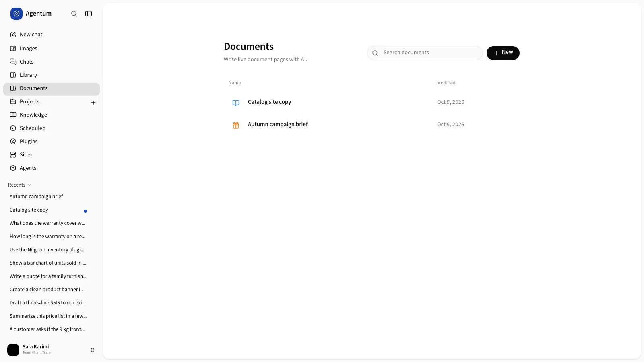The height and width of the screenshot is (362, 644).
Task: Click the unread dot beside Catalog site copy
Action: point(85,211)
